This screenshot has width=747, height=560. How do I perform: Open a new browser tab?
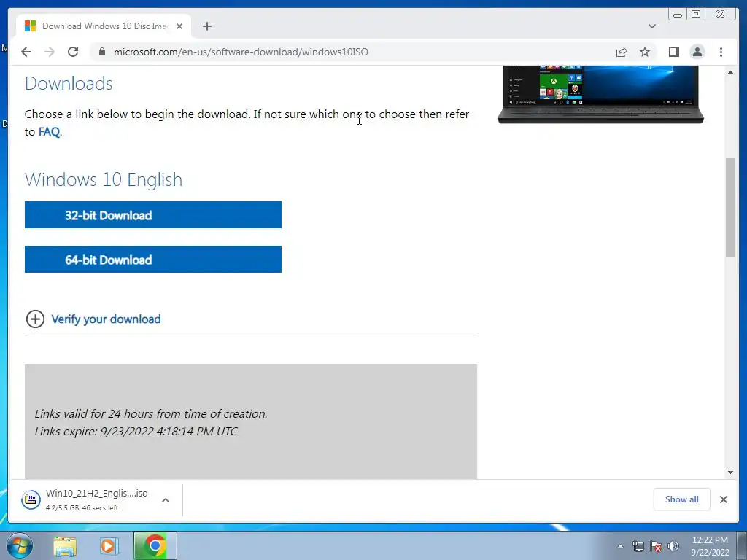[x=206, y=26]
